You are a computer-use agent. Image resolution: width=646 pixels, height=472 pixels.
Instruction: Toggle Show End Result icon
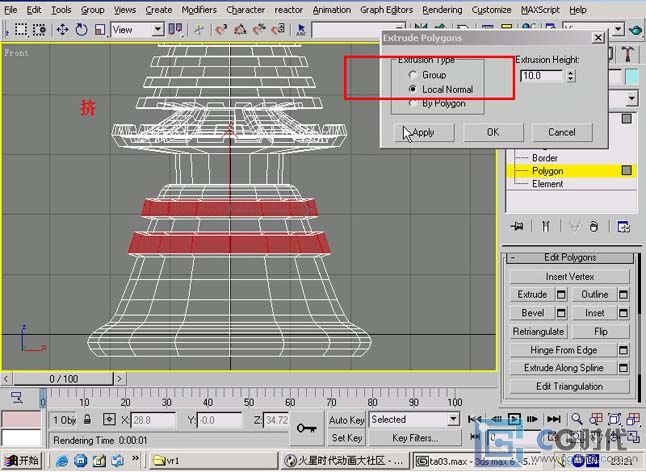pos(545,226)
